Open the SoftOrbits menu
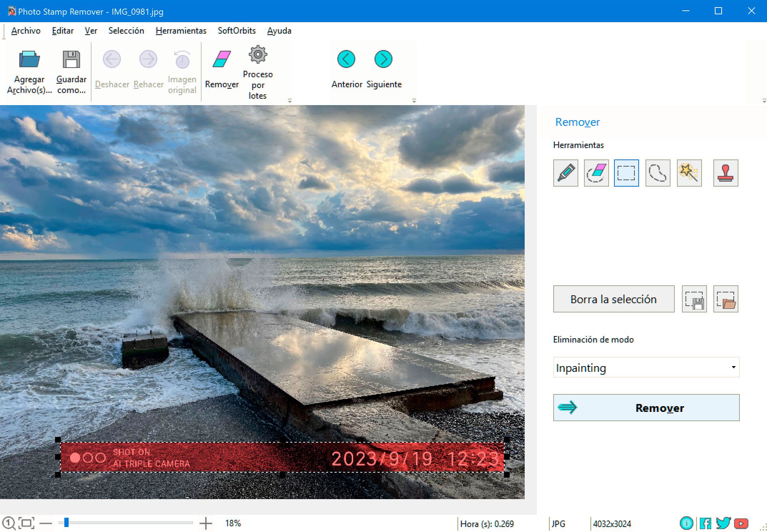This screenshot has width=767, height=532. click(237, 31)
